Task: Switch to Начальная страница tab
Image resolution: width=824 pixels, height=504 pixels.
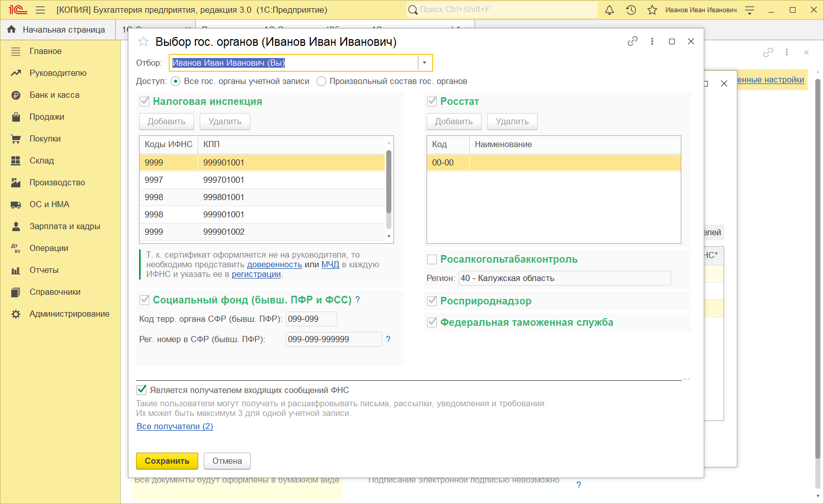Action: 58,30
